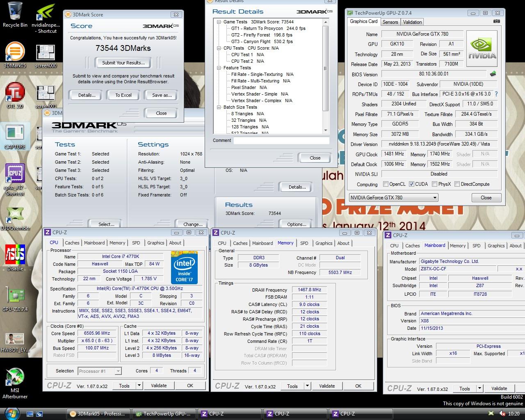Click the NVIDIA logo in GPU-Z

[482, 48]
